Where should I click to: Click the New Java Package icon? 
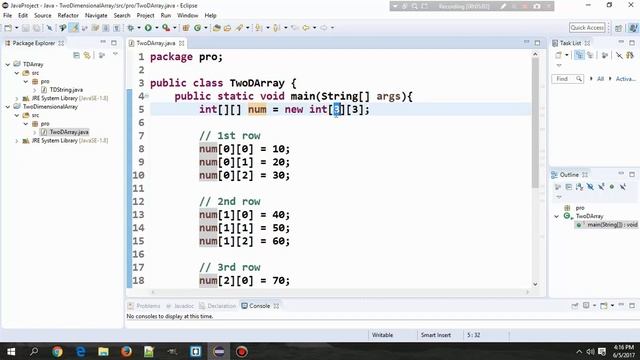pos(186,28)
